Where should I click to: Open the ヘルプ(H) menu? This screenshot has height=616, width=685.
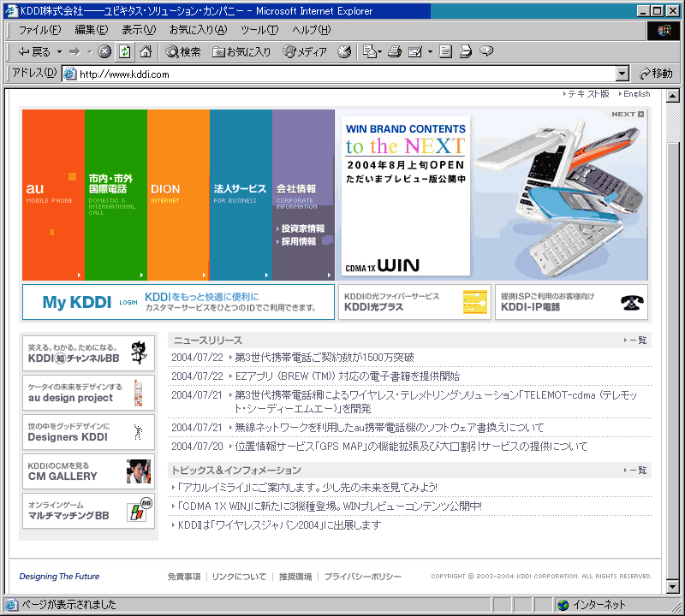click(x=312, y=30)
